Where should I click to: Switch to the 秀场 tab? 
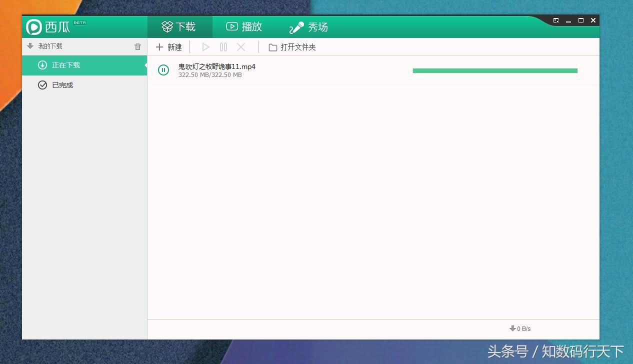pyautogui.click(x=309, y=26)
